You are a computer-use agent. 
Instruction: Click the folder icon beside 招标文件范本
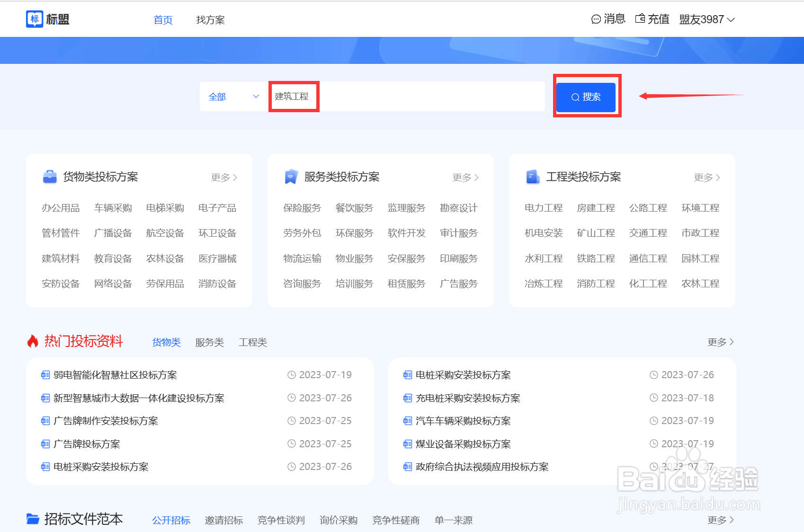click(x=32, y=519)
